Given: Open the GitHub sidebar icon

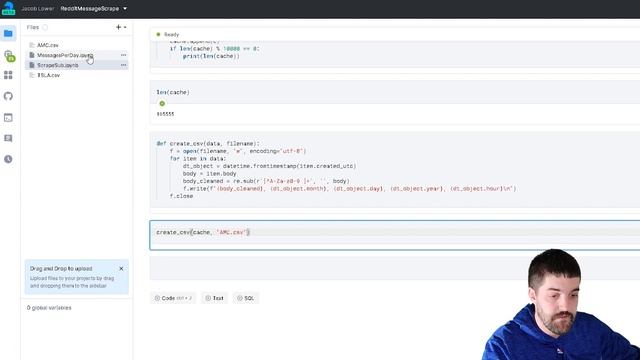Looking at the screenshot, I should 8,96.
